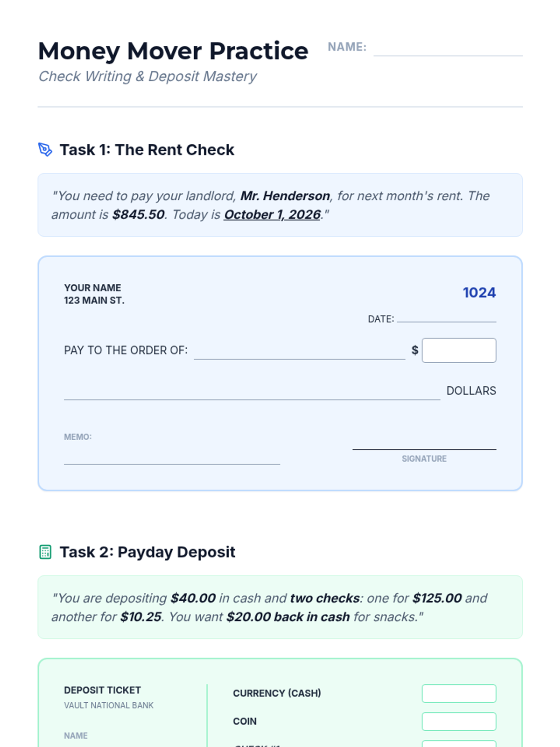This screenshot has height=747, width=560.
Task: Select the DATE line on the check
Action: [446, 317]
